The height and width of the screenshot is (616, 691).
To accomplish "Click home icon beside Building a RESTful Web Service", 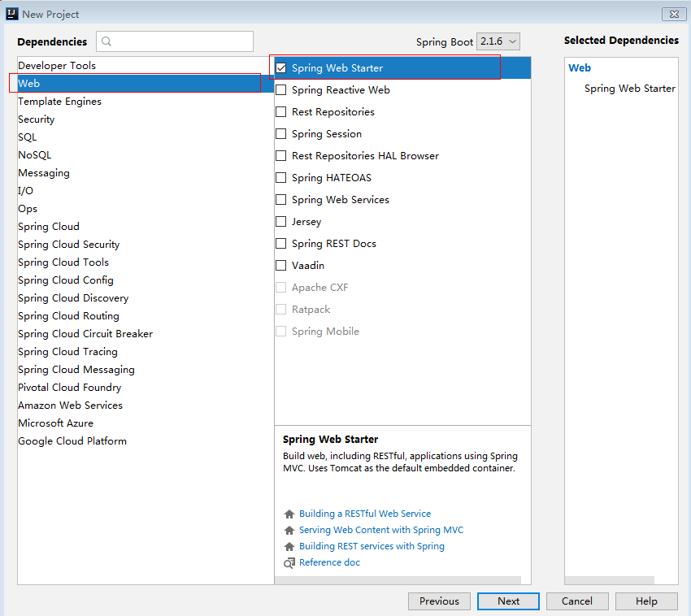I will pyautogui.click(x=289, y=514).
